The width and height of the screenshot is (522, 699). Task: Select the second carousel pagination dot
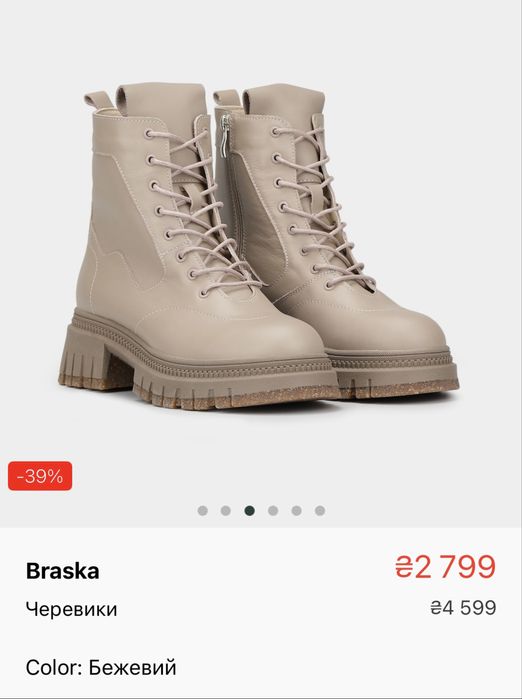coord(226,510)
